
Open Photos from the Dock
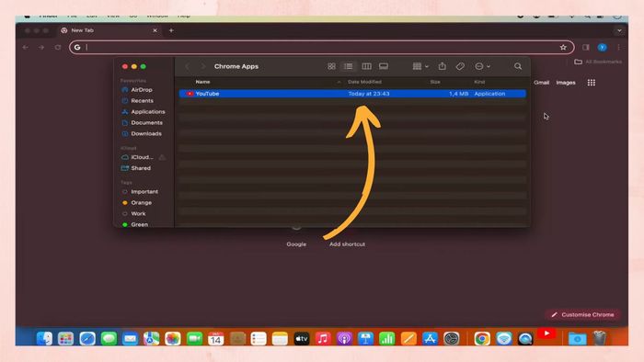[173, 339]
